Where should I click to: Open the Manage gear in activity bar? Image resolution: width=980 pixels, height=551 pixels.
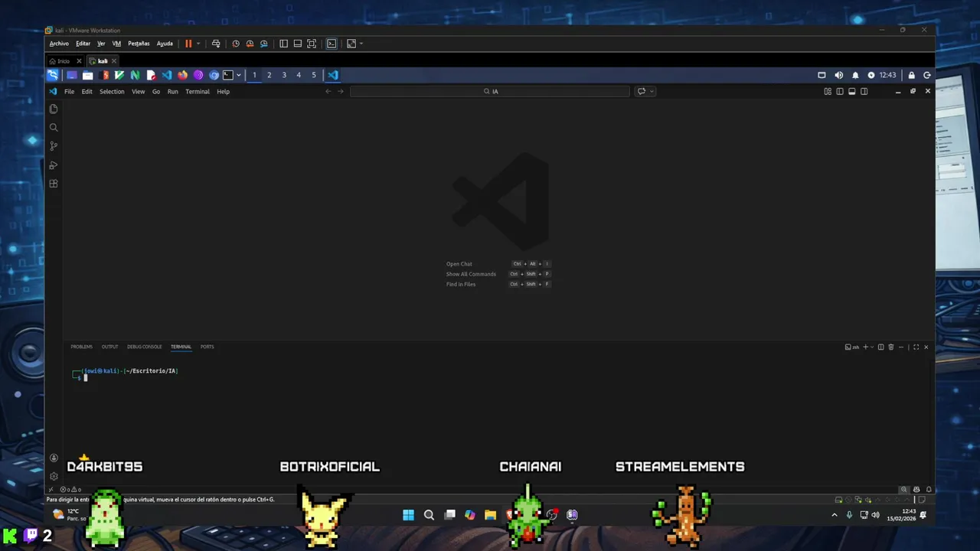click(54, 476)
